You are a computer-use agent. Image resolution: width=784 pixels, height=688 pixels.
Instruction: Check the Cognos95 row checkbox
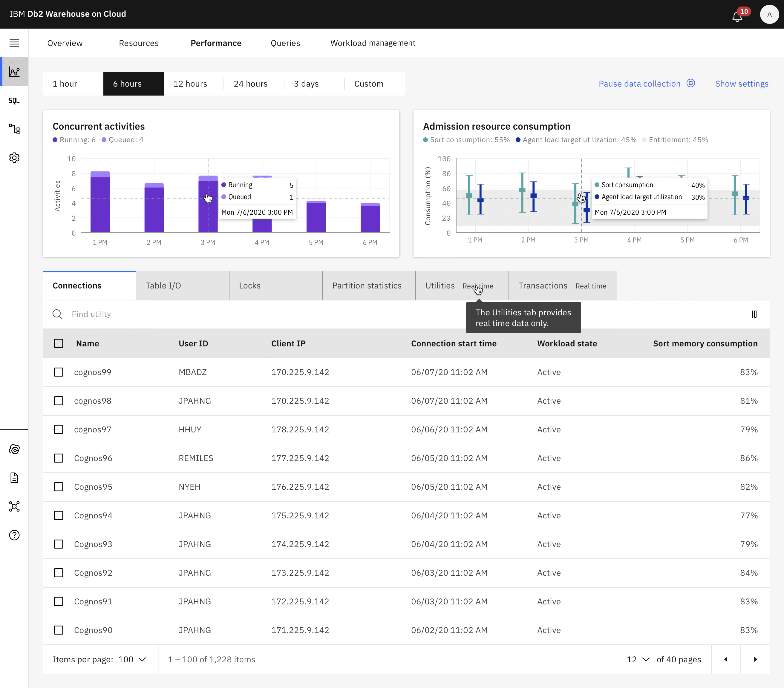tap(59, 487)
